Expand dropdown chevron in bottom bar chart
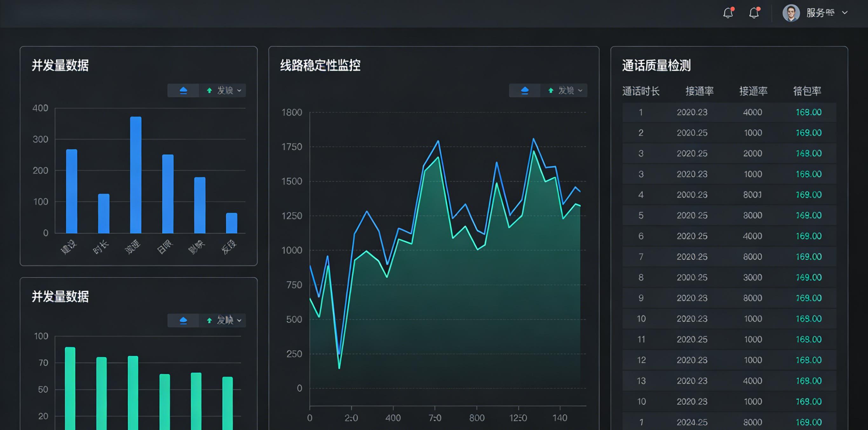 pos(239,320)
